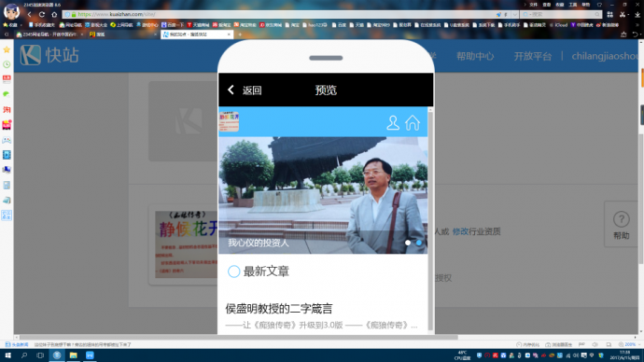Open the WeChat sidebar icon

[7, 94]
